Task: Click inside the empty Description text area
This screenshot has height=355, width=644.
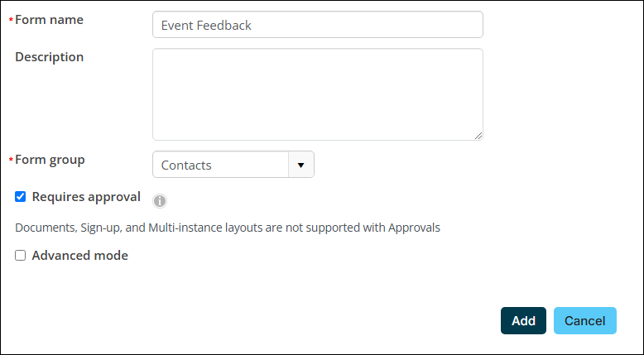Action: coord(318,94)
